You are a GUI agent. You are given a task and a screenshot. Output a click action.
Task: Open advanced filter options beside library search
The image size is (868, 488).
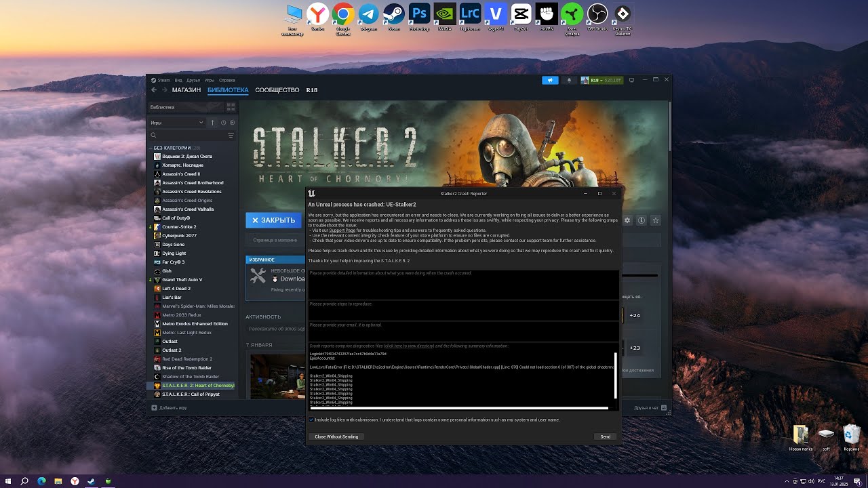(231, 136)
